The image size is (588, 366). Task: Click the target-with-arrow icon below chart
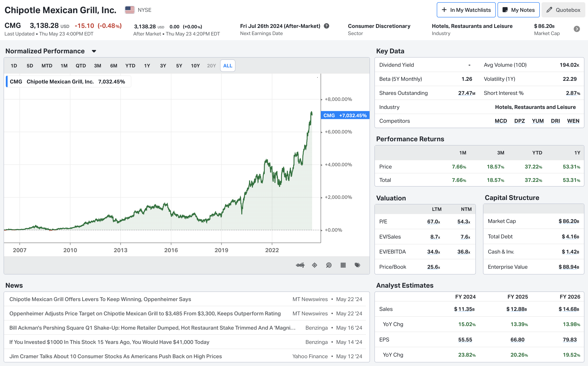pyautogui.click(x=329, y=265)
